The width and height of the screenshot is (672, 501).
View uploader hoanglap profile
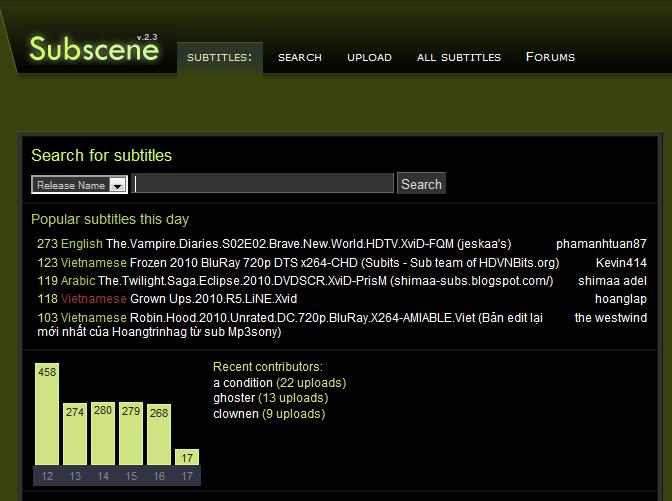621,299
